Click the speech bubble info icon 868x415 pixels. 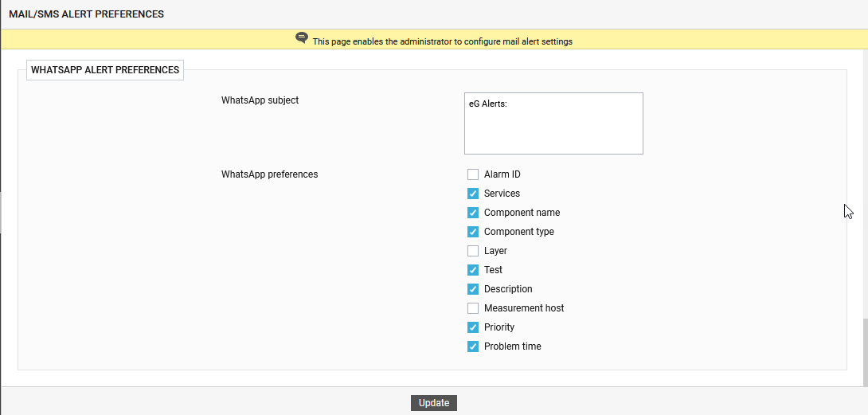click(302, 38)
